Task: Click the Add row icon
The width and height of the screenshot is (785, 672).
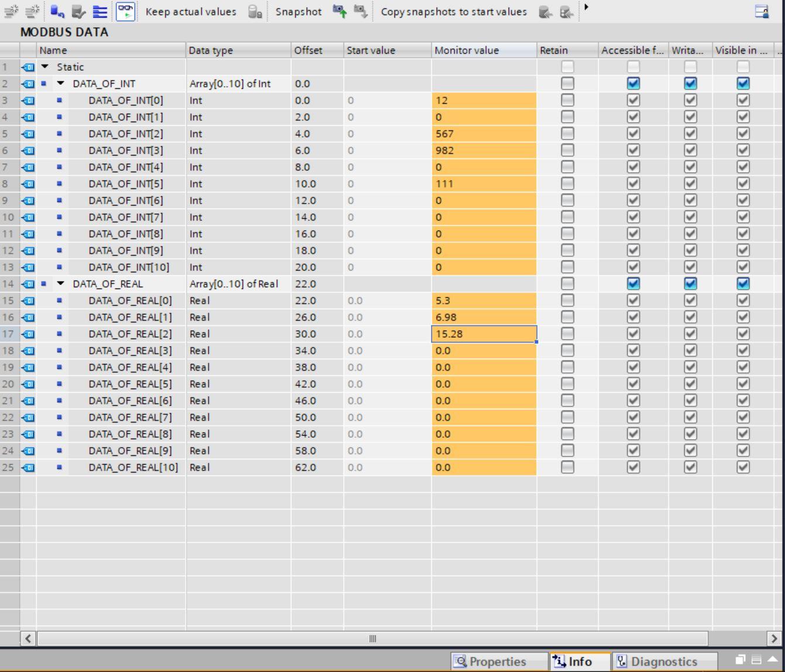Action: point(33,11)
